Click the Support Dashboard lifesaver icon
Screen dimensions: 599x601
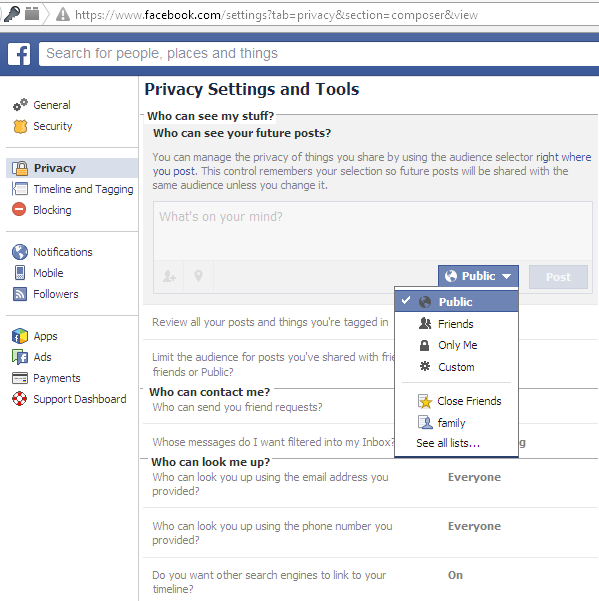coord(20,399)
